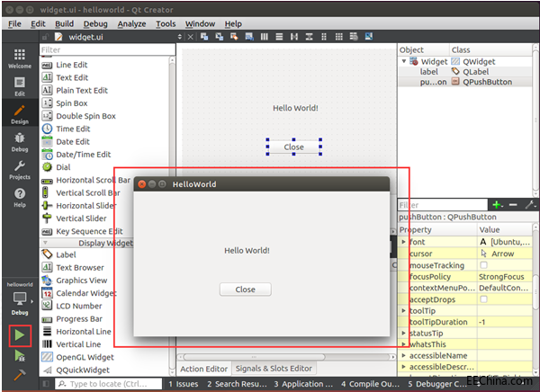Viewport: 540px width, 392px height.
Task: Select the Edit Tab Order toolbar icon
Action: pyautogui.click(x=249, y=37)
